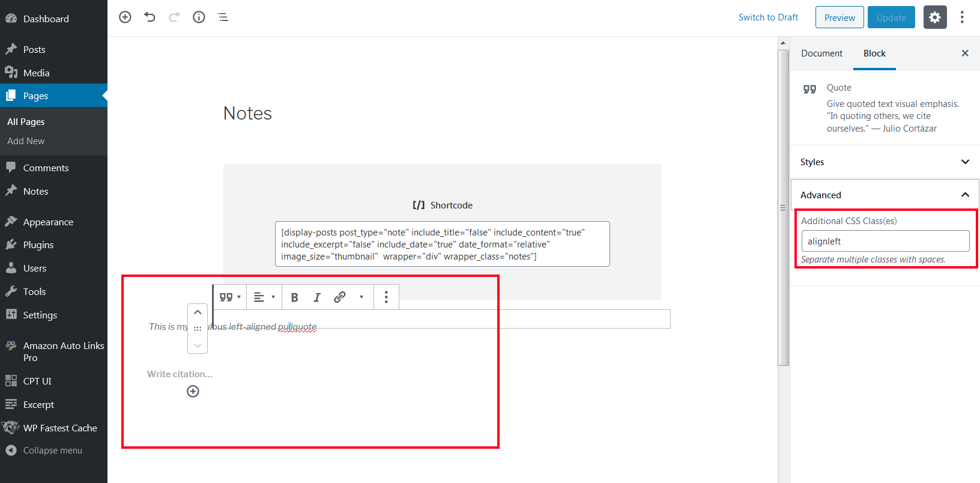Screen dimensions: 980x483
Task: Expand the Styles panel
Action: pos(884,162)
